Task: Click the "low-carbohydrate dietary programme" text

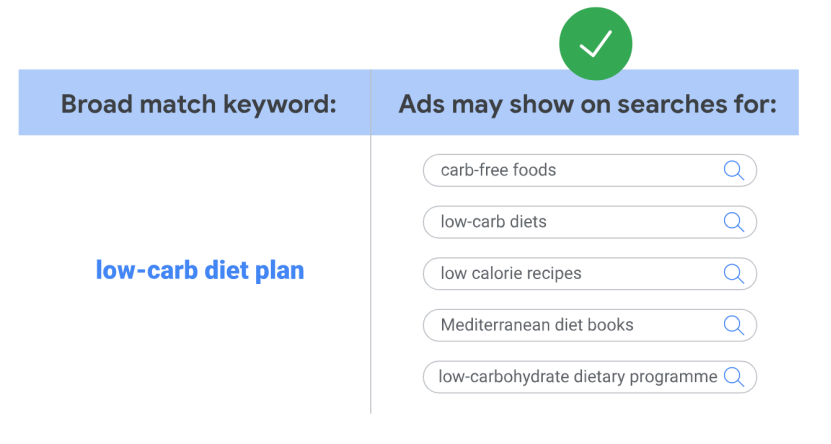Action: [578, 377]
